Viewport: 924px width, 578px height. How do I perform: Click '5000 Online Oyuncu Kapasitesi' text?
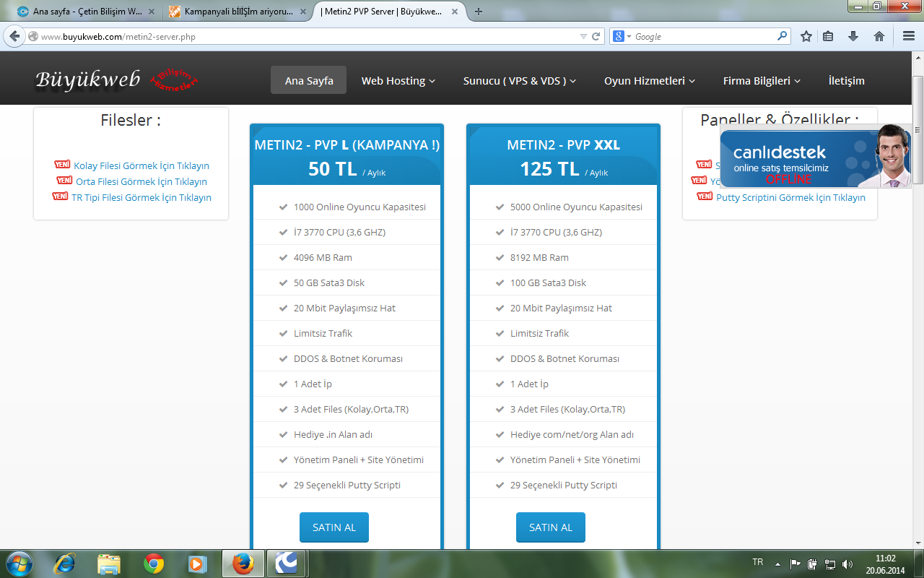[x=576, y=207]
